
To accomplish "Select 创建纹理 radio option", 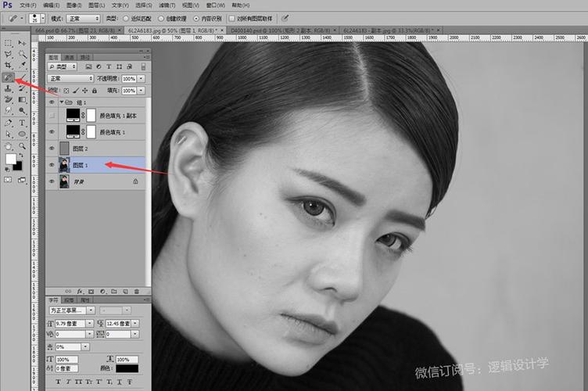I will [x=161, y=18].
